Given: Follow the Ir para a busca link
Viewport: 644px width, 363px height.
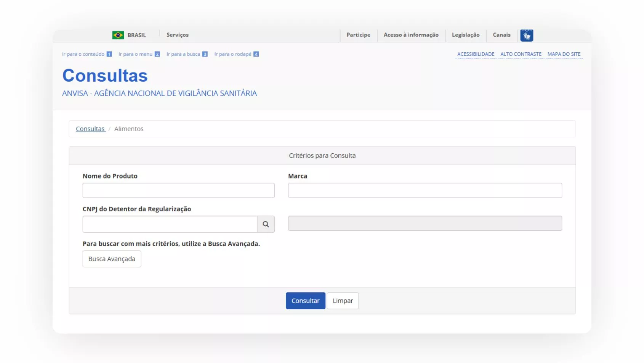Looking at the screenshot, I should (187, 54).
